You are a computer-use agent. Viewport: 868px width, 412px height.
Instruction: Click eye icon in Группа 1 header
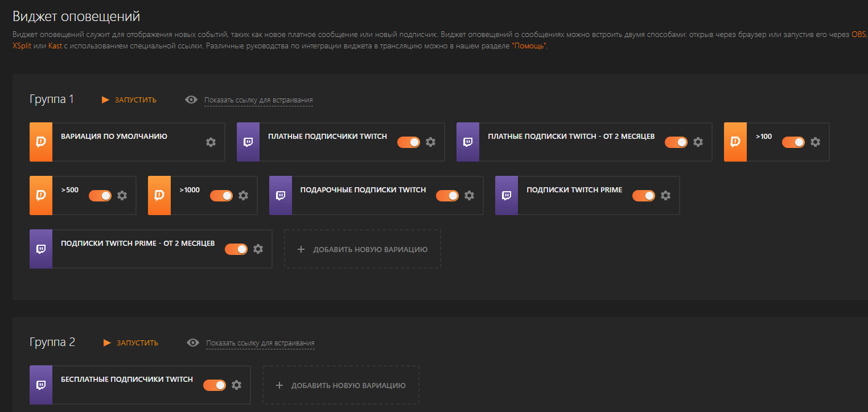[x=192, y=100]
